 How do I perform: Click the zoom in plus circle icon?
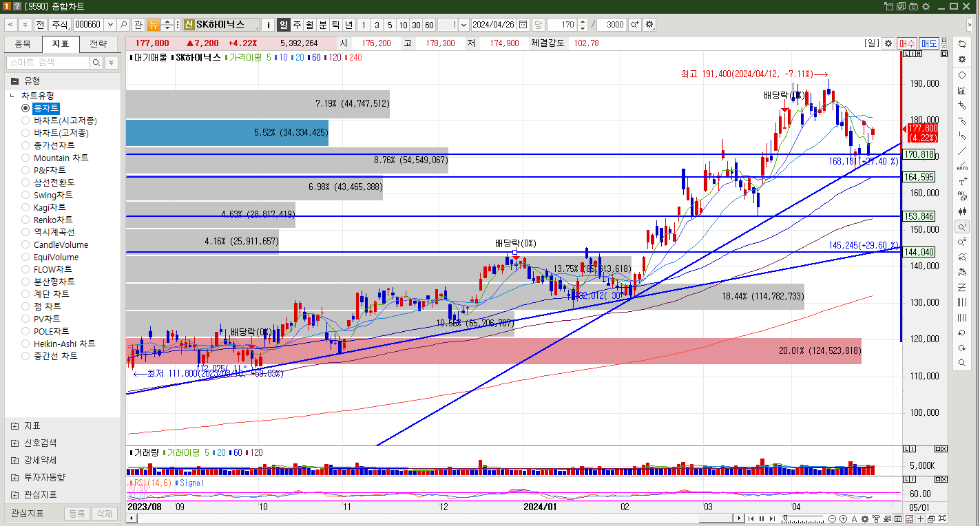844,518
